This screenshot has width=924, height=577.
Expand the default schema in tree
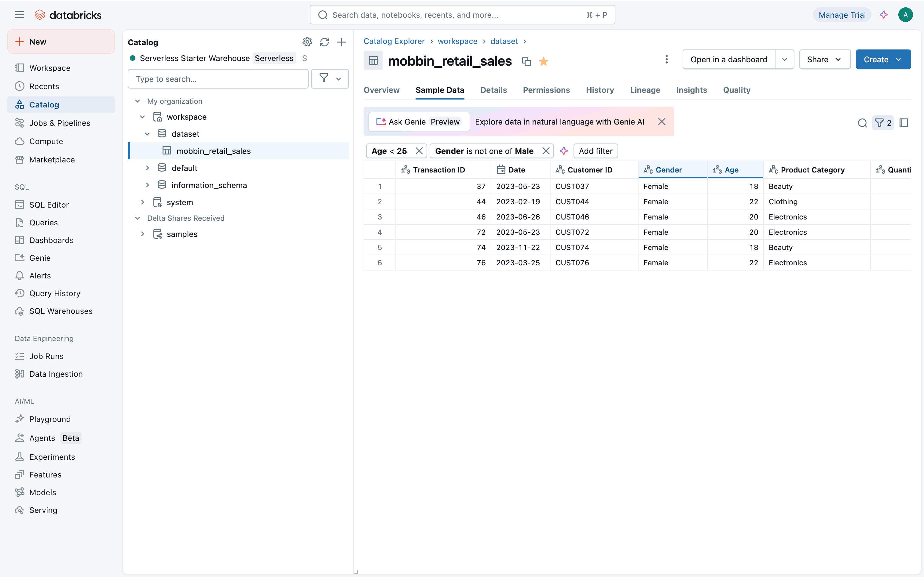(x=147, y=168)
